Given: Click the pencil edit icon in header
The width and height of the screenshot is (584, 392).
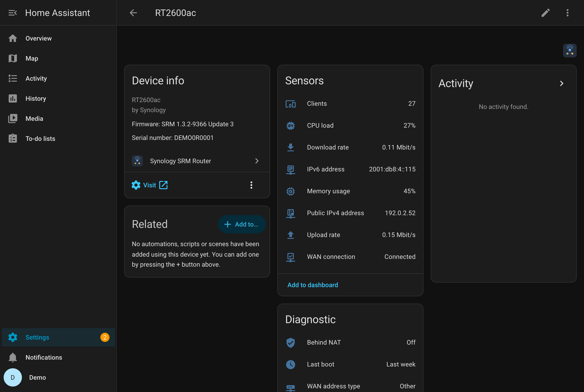Looking at the screenshot, I should pos(545,13).
